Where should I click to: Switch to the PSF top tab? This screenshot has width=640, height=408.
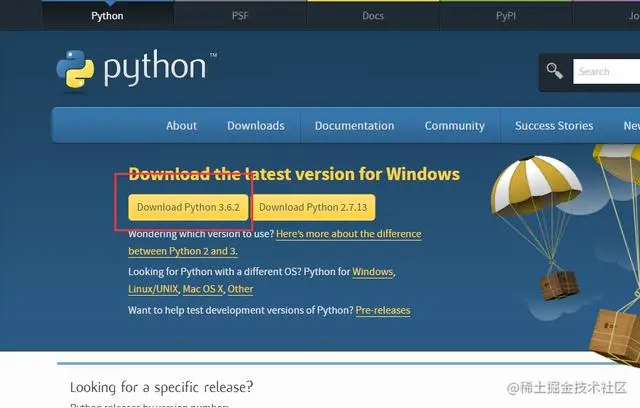[x=240, y=16]
